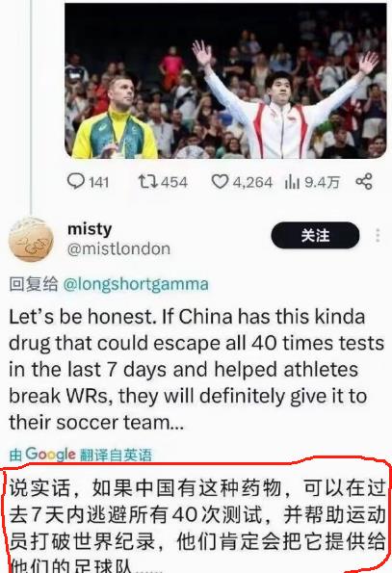392x573 pixels.
Task: Open the misty display name
Action: [x=90, y=229]
